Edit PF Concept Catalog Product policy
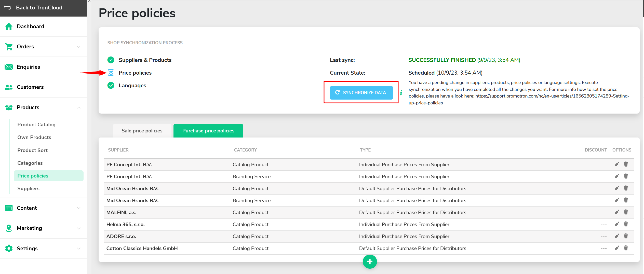The height and width of the screenshot is (274, 644). [617, 164]
